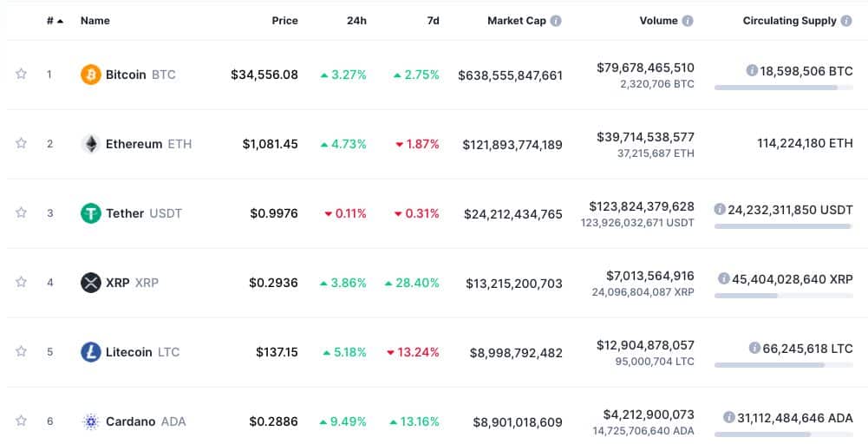Click the Litecoin blue logo icon
Screen dimensions: 868x444
pyautogui.click(x=91, y=351)
